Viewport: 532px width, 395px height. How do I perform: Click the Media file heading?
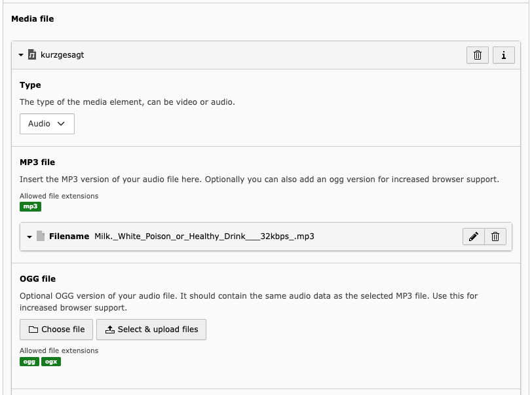point(33,18)
